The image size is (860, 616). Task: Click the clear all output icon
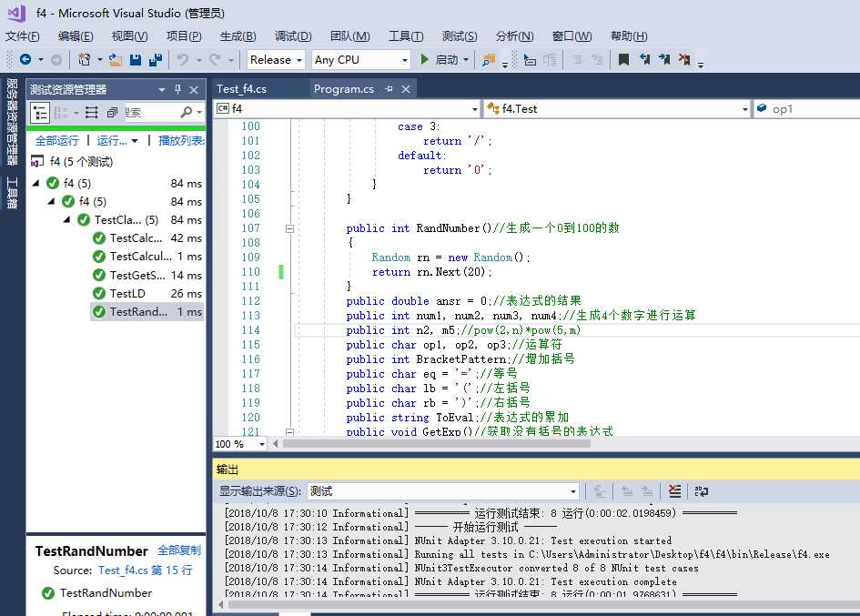tap(674, 491)
